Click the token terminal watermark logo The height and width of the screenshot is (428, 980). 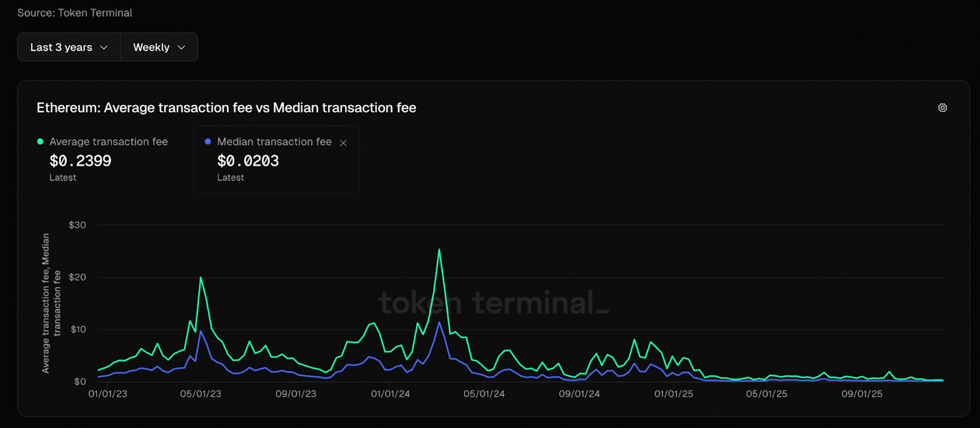coord(494,303)
